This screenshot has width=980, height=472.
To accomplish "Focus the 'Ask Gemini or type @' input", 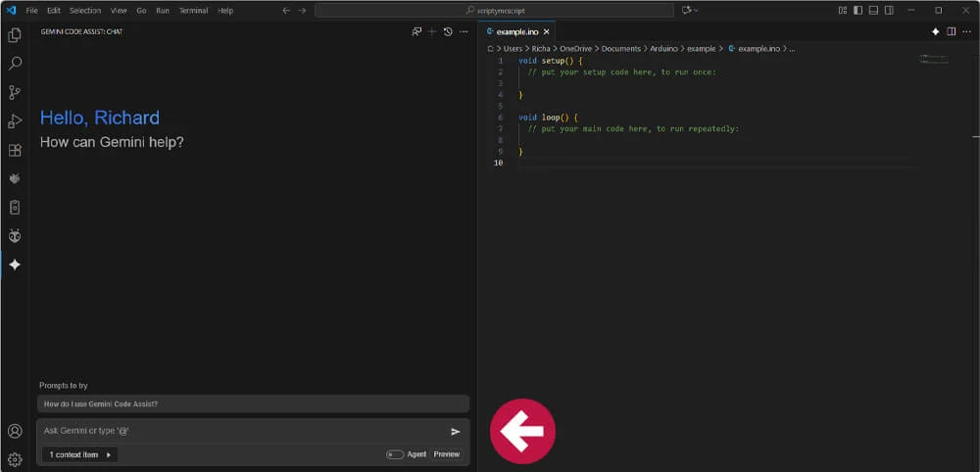I will tap(244, 432).
